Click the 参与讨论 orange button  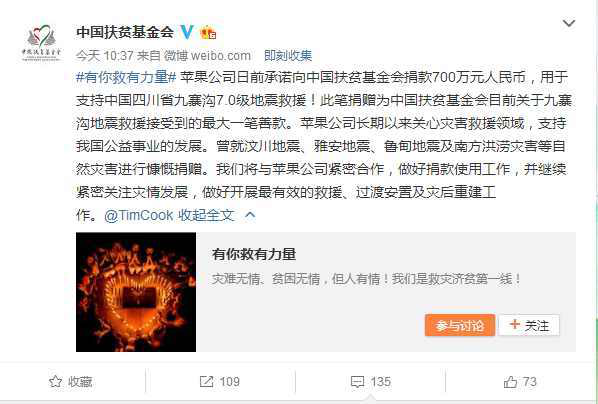tap(460, 325)
